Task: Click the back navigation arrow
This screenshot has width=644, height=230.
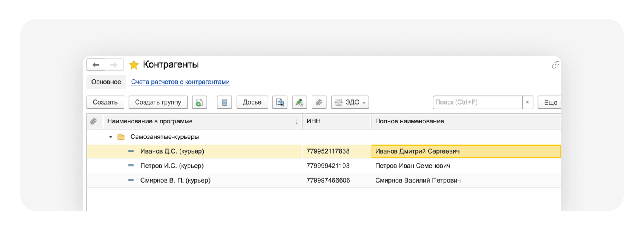Action: [x=96, y=65]
